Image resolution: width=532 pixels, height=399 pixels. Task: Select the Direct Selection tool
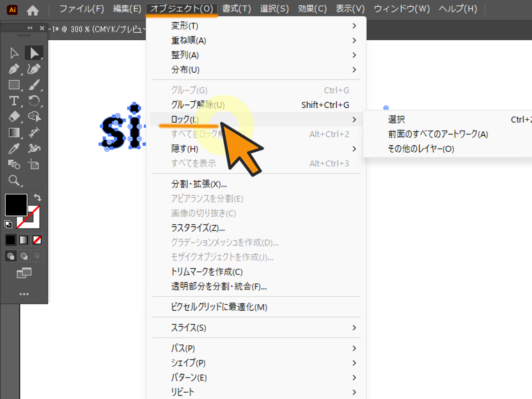34,53
